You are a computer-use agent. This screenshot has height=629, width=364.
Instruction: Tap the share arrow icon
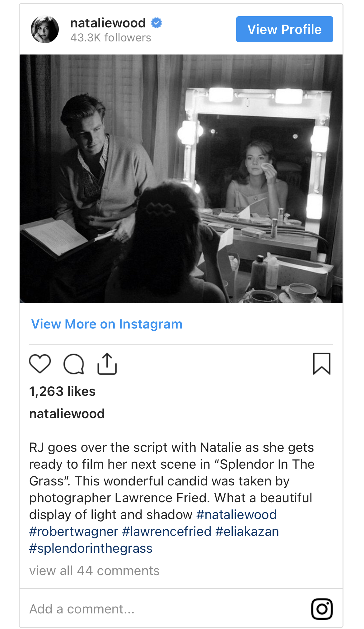click(107, 364)
